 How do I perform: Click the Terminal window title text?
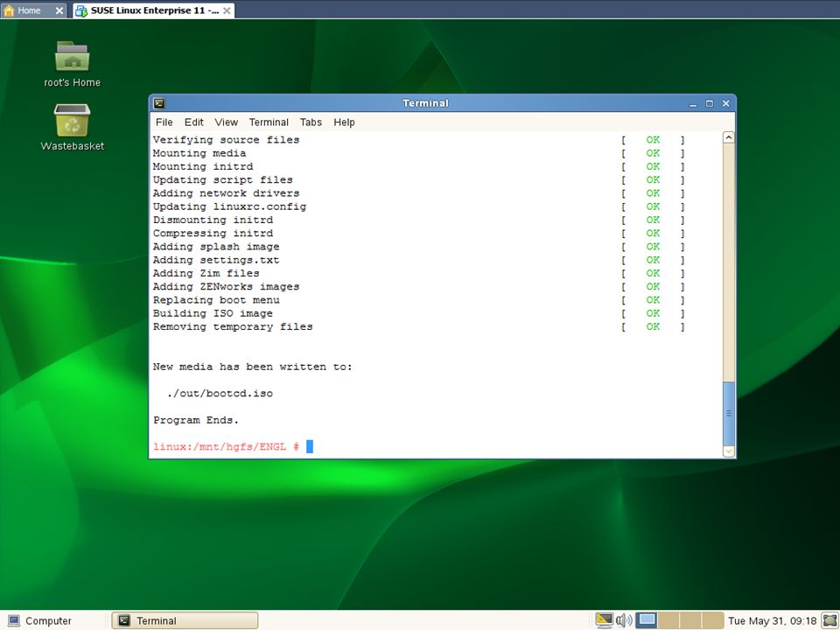tap(425, 103)
